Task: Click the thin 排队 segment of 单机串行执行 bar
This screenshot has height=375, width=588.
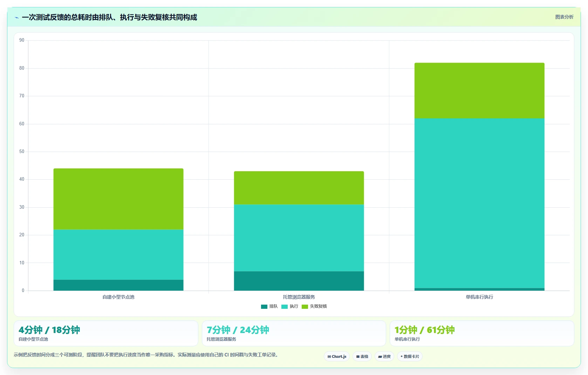Action: tap(479, 289)
